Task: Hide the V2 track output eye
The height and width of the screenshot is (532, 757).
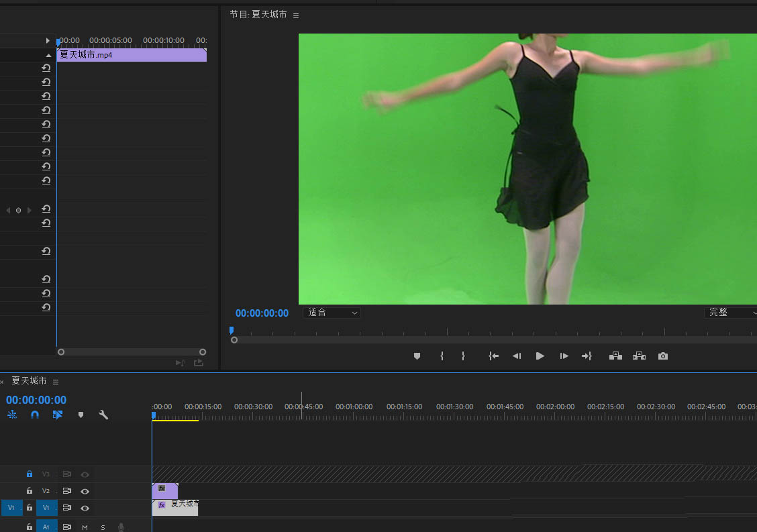Action: click(x=85, y=491)
